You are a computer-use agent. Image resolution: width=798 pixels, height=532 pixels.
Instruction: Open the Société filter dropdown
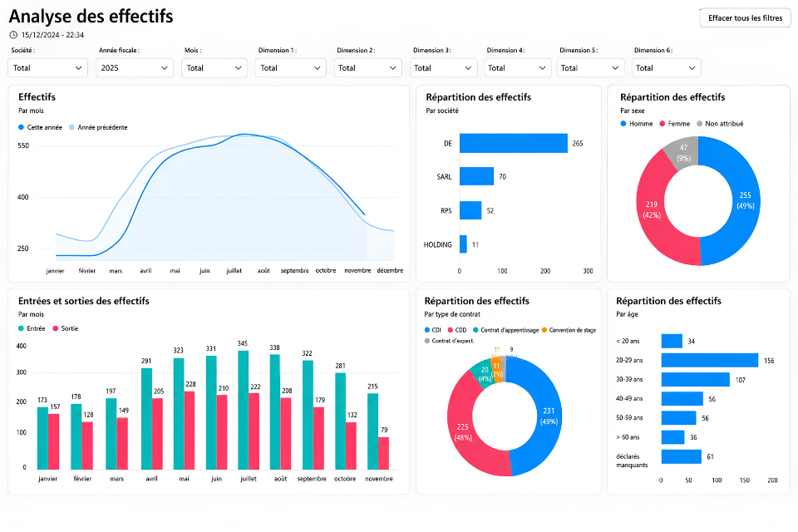pyautogui.click(x=48, y=67)
